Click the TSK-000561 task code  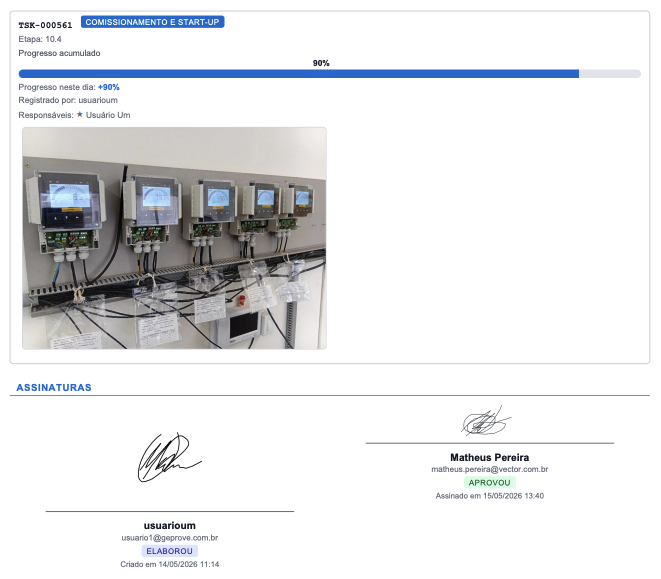[45, 25]
